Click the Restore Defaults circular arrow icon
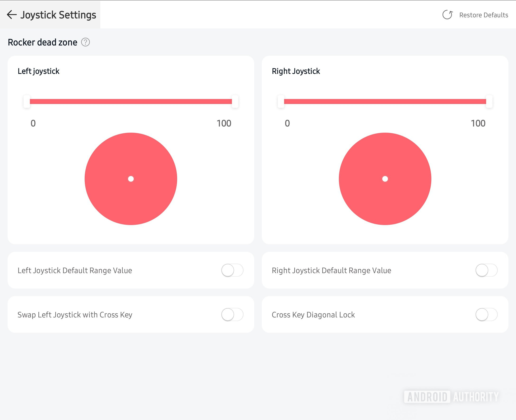The height and width of the screenshot is (420, 516). tap(447, 15)
